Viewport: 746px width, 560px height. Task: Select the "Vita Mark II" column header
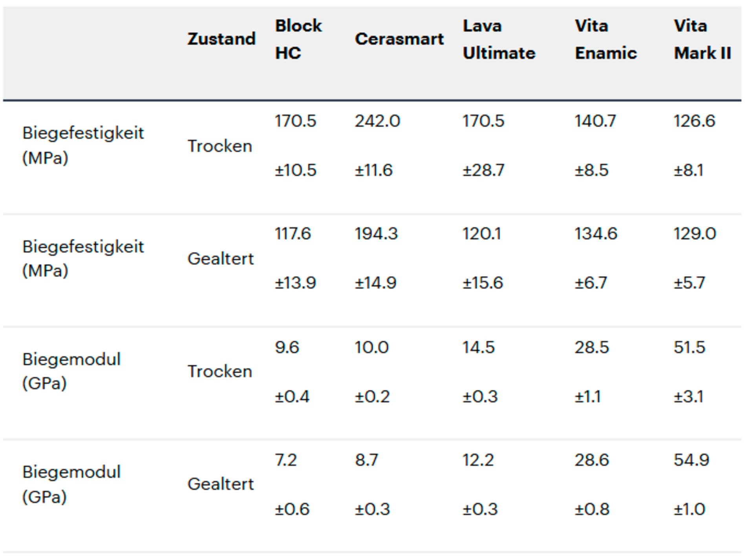pos(702,39)
